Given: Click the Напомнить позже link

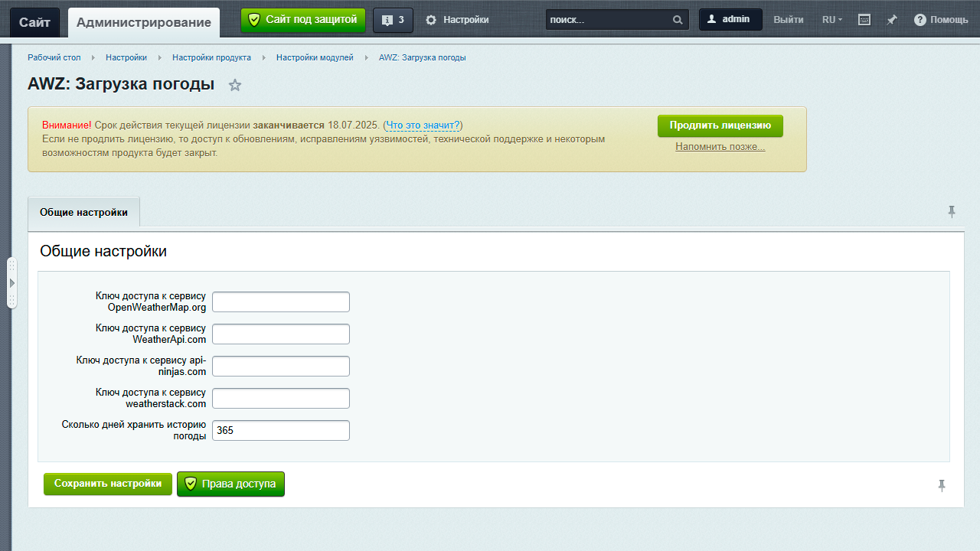Looking at the screenshot, I should click(720, 146).
